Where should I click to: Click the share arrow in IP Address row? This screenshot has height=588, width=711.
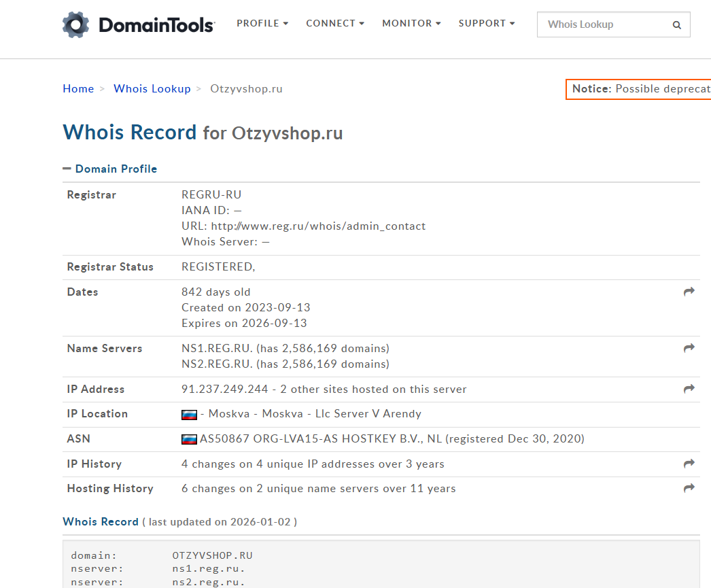tap(689, 389)
